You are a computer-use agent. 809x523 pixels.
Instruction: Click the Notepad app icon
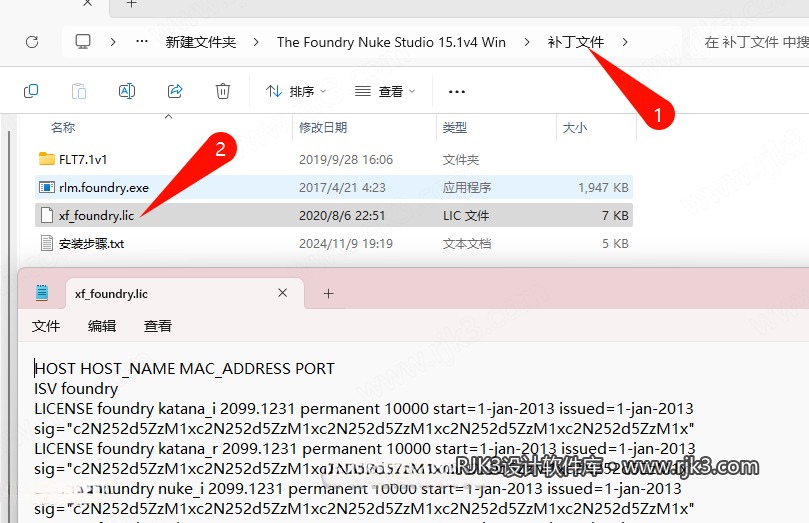(42, 293)
